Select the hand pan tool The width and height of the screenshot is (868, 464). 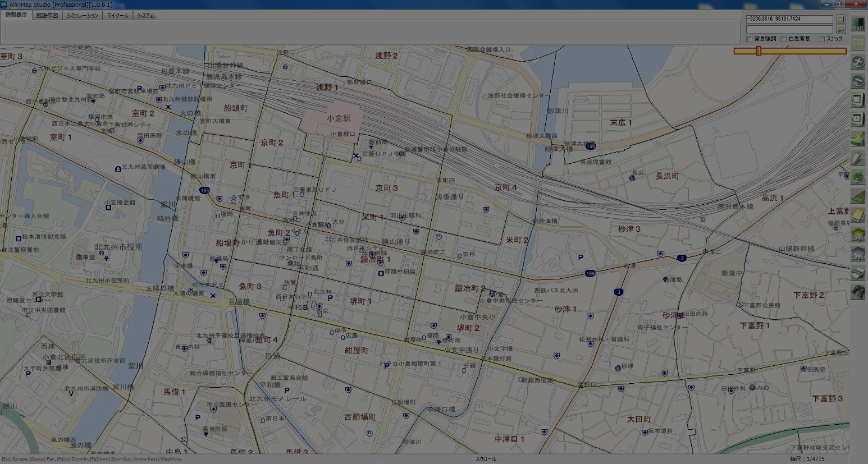[x=858, y=158]
